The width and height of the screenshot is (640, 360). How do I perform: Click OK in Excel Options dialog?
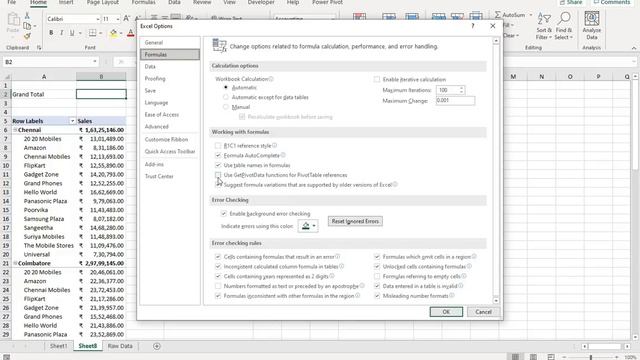point(446,312)
